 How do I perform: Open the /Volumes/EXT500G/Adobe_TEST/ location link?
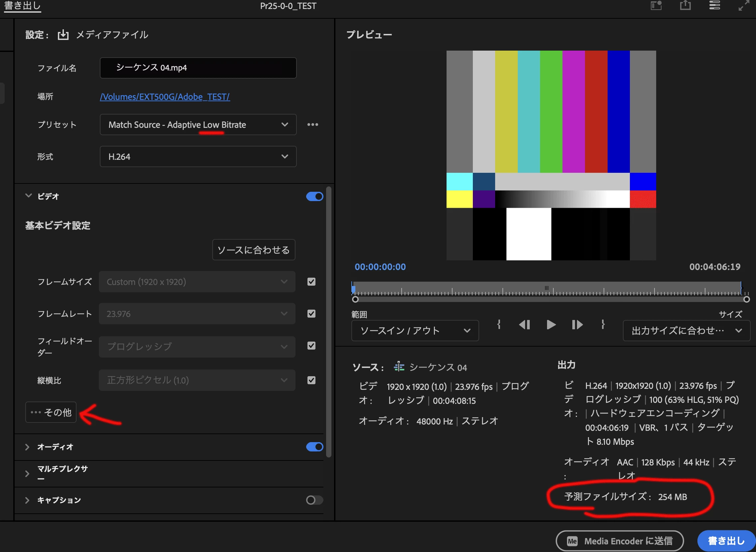pyautogui.click(x=165, y=97)
